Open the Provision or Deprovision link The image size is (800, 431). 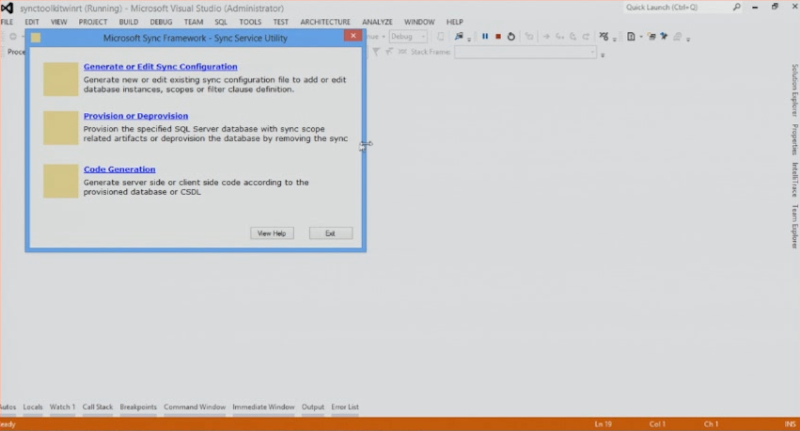coord(136,116)
